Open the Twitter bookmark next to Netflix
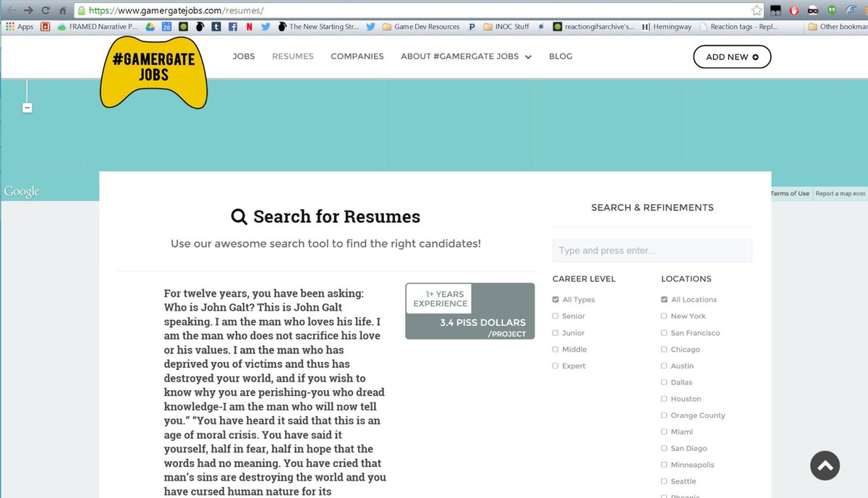The height and width of the screenshot is (498, 868). 265,27
